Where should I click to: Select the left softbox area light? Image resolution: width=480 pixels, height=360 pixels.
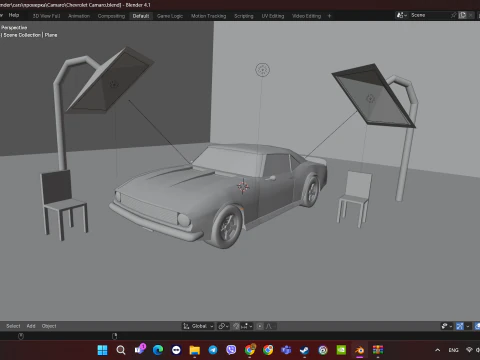[114, 84]
